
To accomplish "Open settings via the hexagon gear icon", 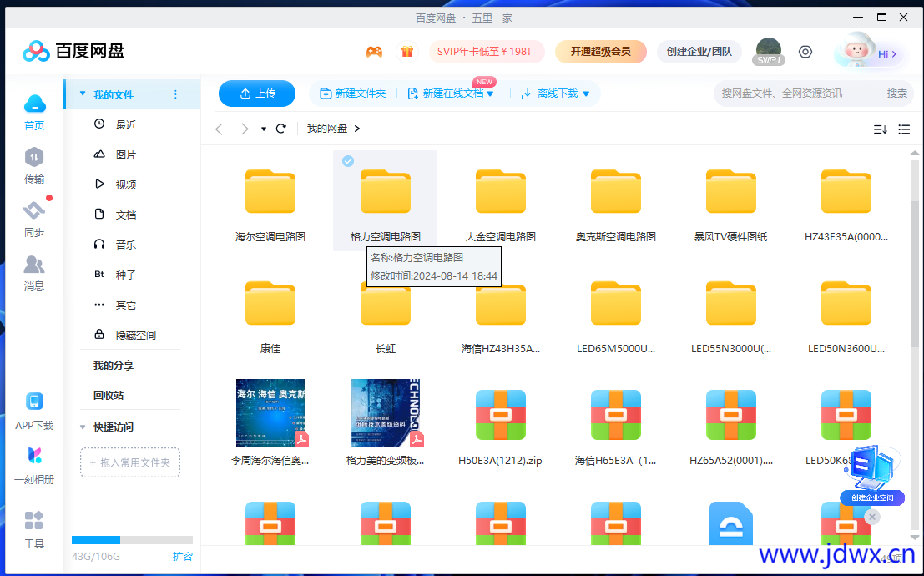I will (805, 52).
